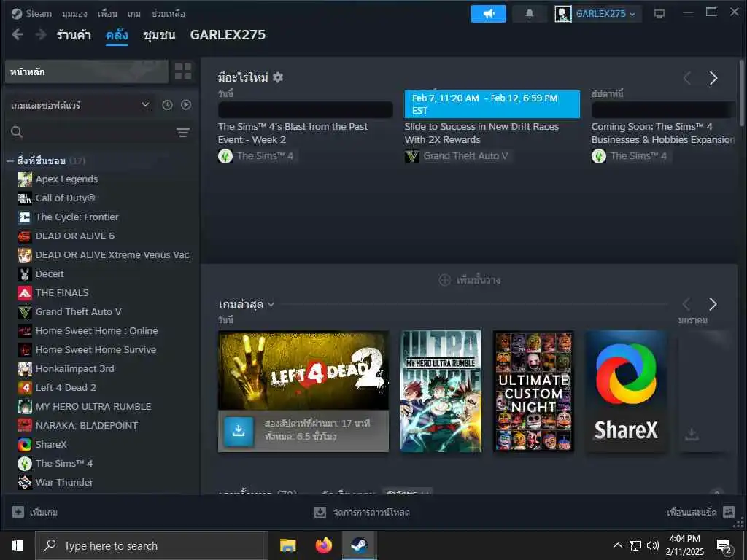747x560 pixels.
Task: Open the announcements megaphone button
Action: 488,14
